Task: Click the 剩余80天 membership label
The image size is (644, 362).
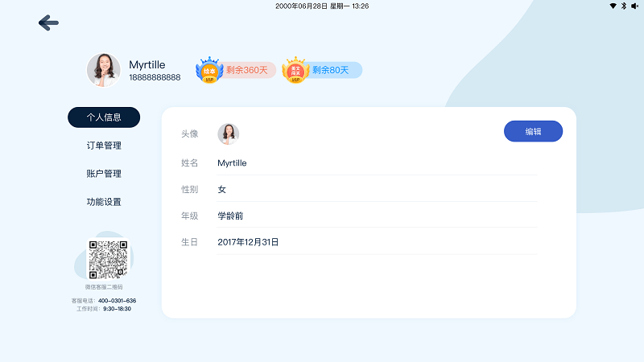Action: tap(331, 70)
